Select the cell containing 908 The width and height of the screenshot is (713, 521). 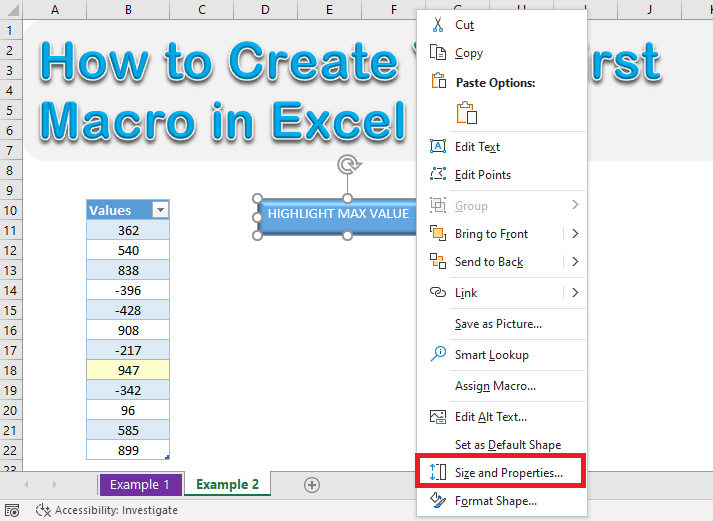click(x=128, y=330)
